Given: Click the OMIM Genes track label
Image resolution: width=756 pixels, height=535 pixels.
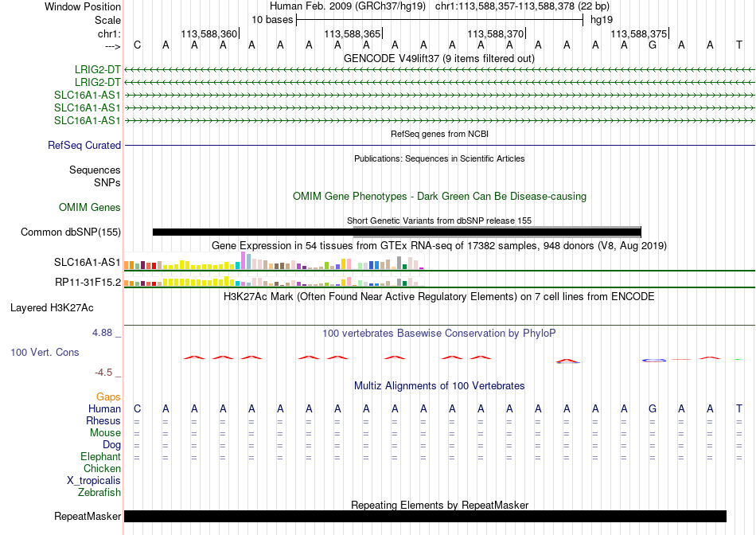Looking at the screenshot, I should click(89, 208).
